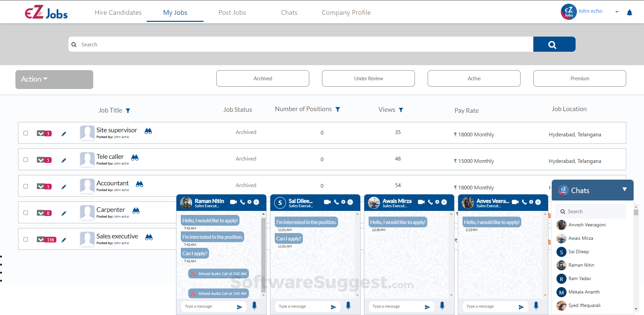Tick the checkbox for Carpenter job
644x315 pixels.
coord(25,213)
